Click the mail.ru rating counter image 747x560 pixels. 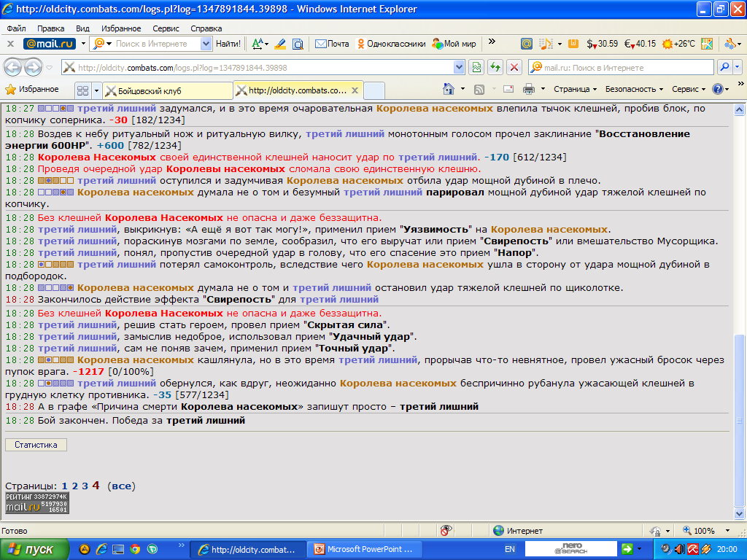(37, 503)
